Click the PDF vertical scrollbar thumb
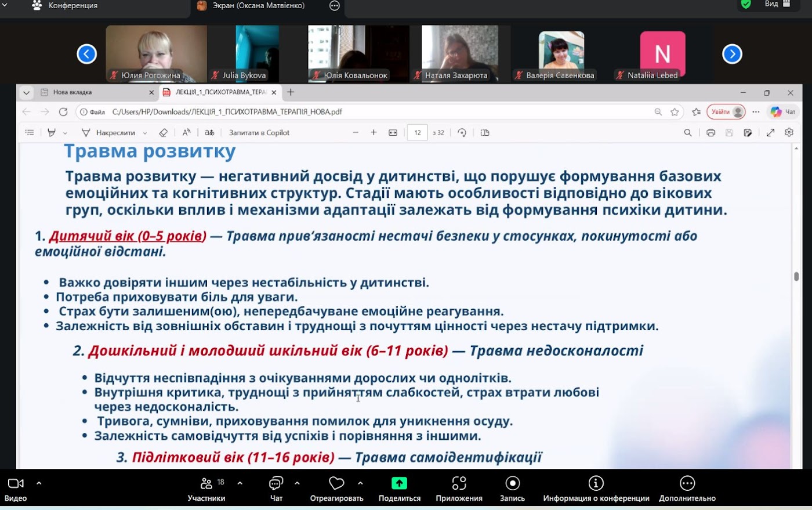This screenshot has height=510, width=812. [x=796, y=276]
